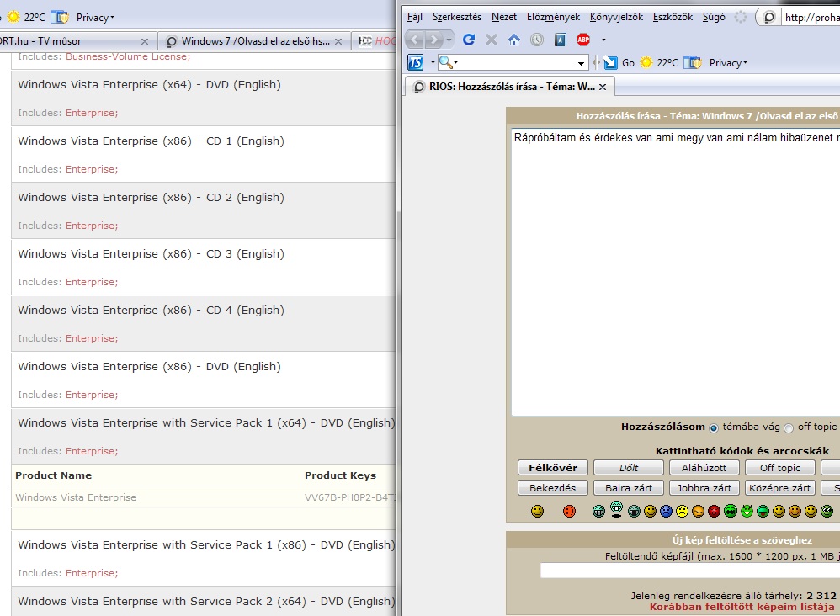Viewport: 840px width, 616px height.
Task: Close the 'RIOS: Hozzászólás írása' tab
Action: (x=603, y=87)
